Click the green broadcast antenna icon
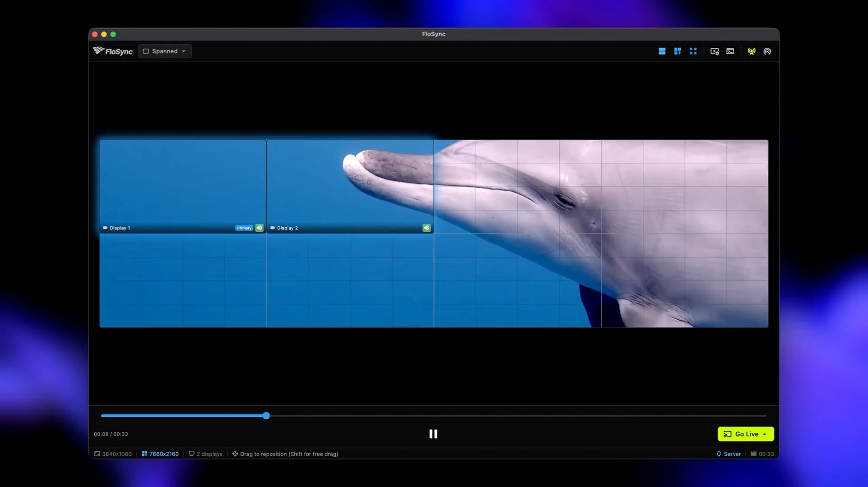Viewport: 868px width, 487px height. coord(752,51)
